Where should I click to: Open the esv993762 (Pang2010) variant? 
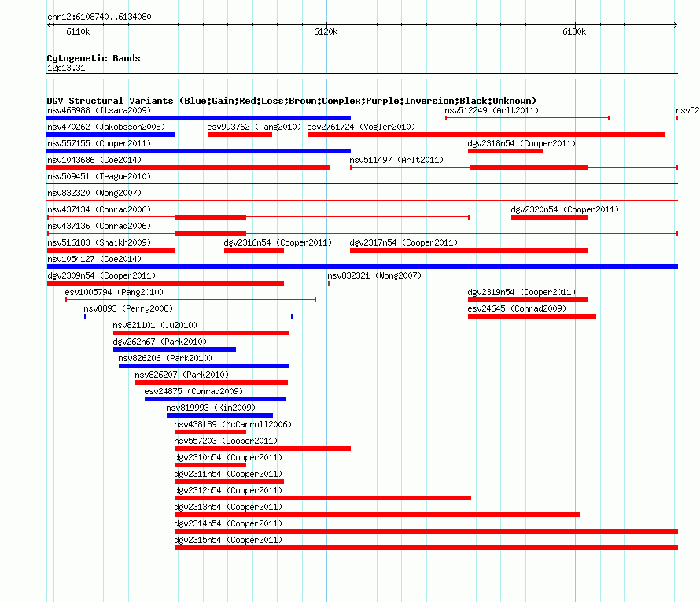pyautogui.click(x=254, y=127)
